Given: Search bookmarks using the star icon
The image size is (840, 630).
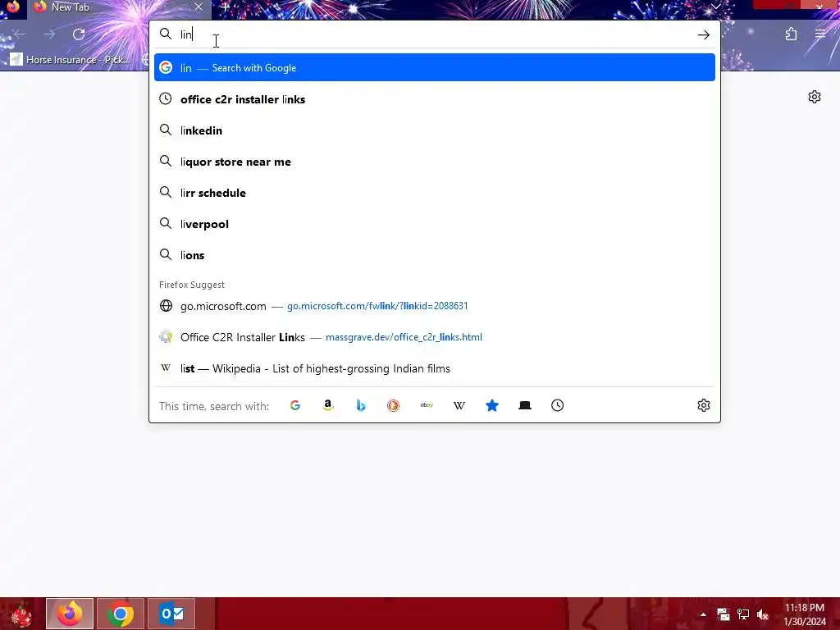Looking at the screenshot, I should pos(492,405).
